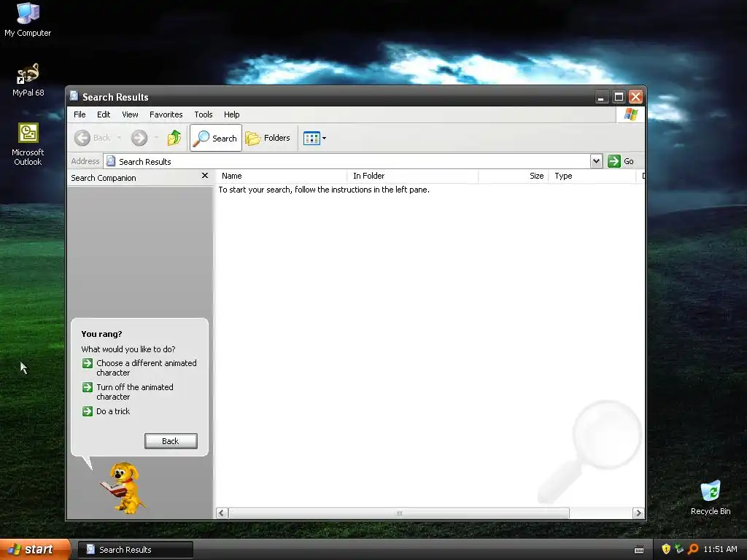Open My Computer desktop icon

pos(28,20)
